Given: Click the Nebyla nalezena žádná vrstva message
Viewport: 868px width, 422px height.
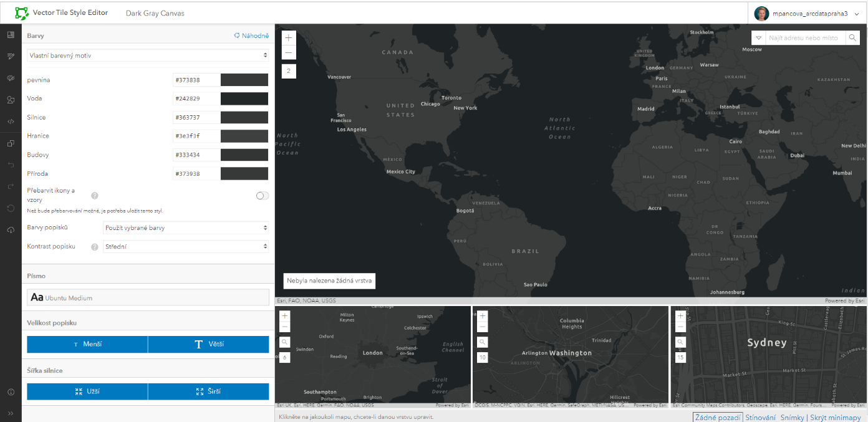Looking at the screenshot, I should click(329, 281).
